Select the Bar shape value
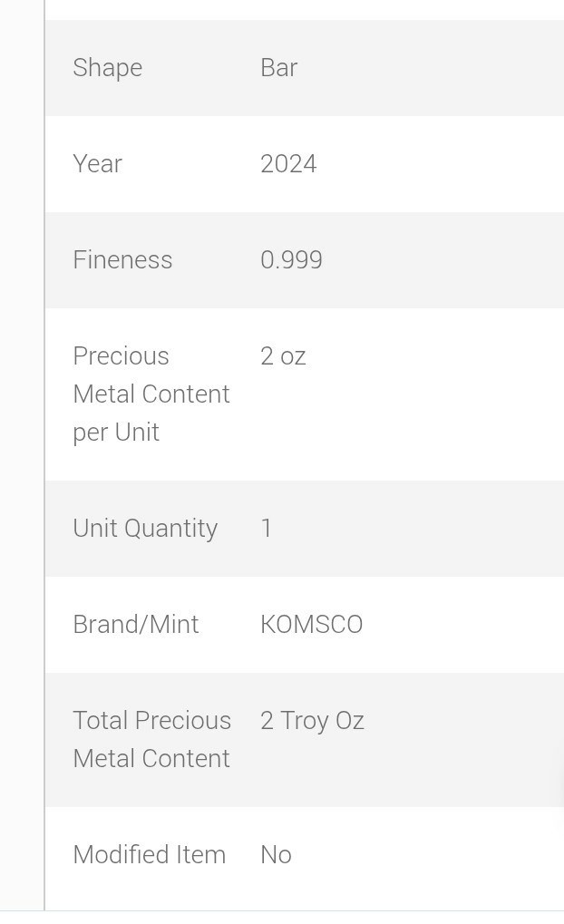 278,68
